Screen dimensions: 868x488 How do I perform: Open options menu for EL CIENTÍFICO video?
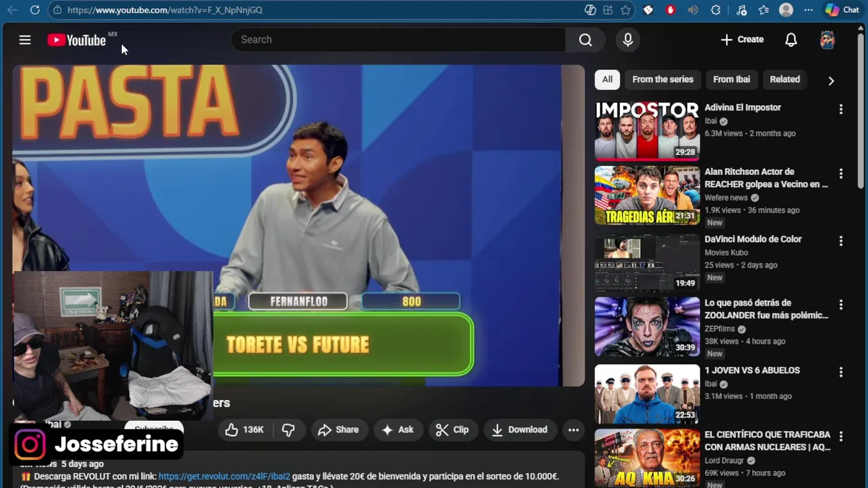click(841, 436)
